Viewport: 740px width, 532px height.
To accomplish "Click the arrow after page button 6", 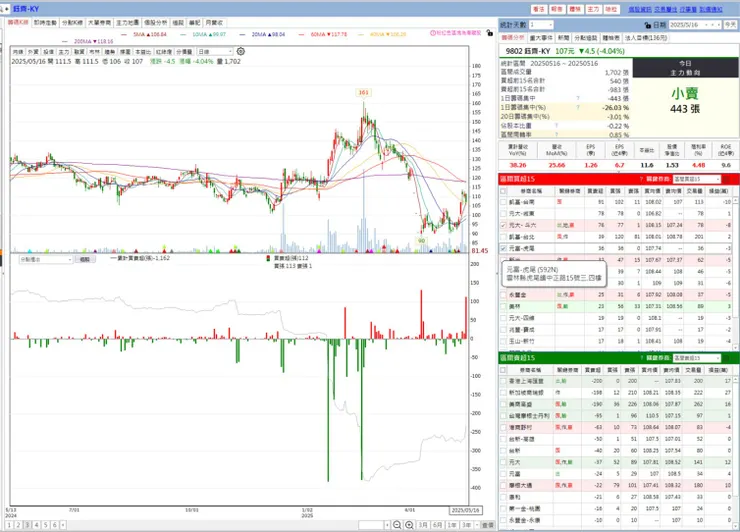I will (x=63, y=525).
